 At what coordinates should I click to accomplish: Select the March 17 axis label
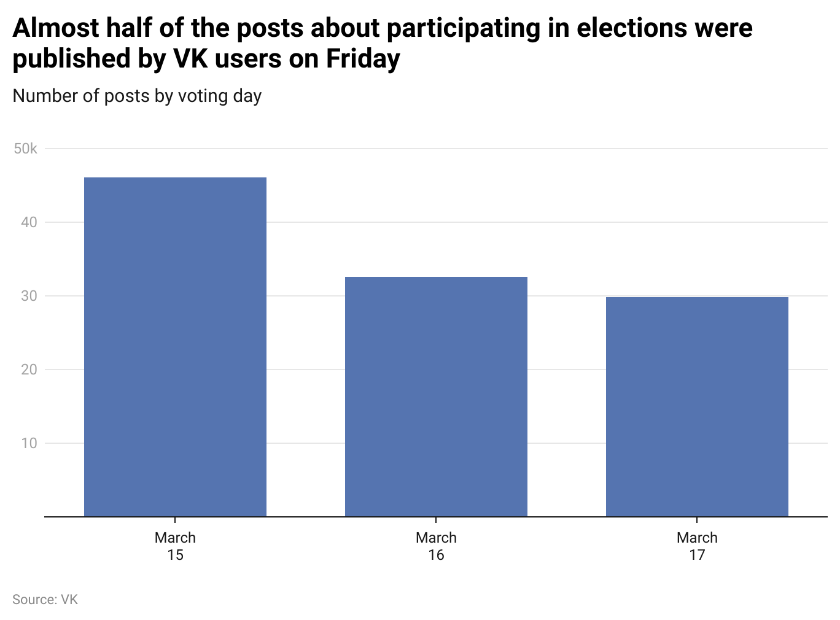click(x=697, y=546)
